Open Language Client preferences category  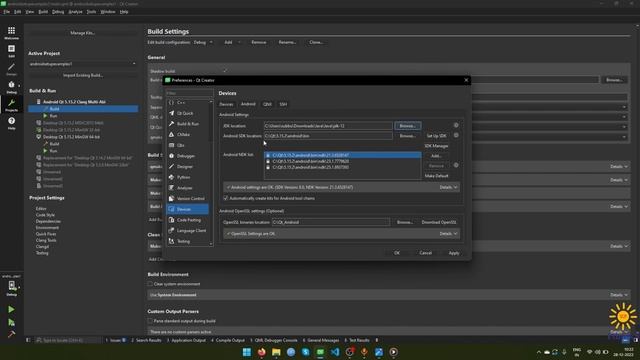click(189, 231)
